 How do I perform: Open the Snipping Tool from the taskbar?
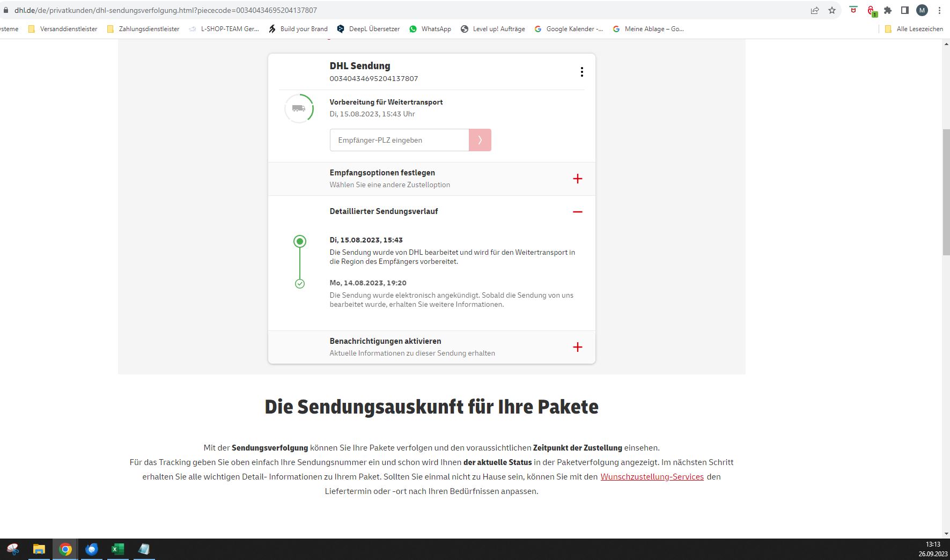[x=13, y=549]
